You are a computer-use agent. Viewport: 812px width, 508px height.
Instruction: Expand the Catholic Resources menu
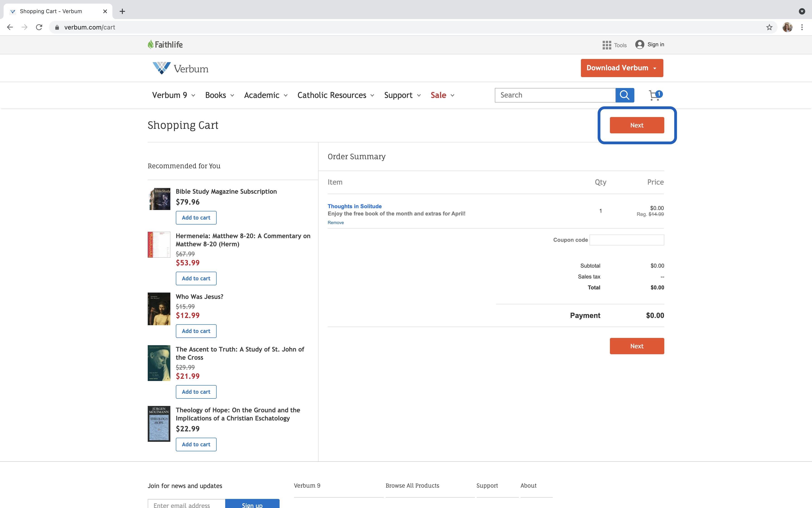tap(336, 95)
